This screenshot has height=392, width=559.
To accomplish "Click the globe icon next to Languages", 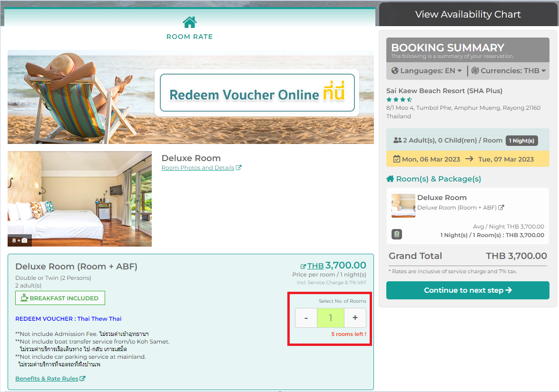I will point(395,70).
